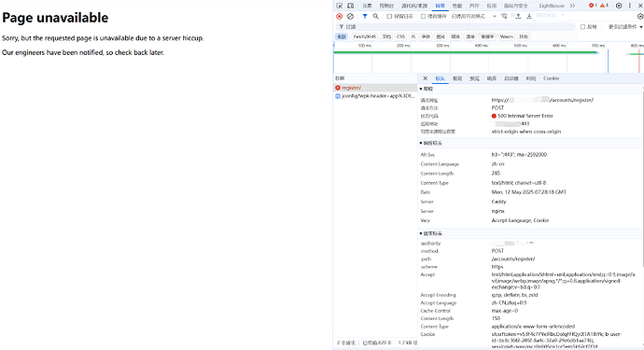Select the jconfig request in list
Screen dimensions: 644x350
375,96
